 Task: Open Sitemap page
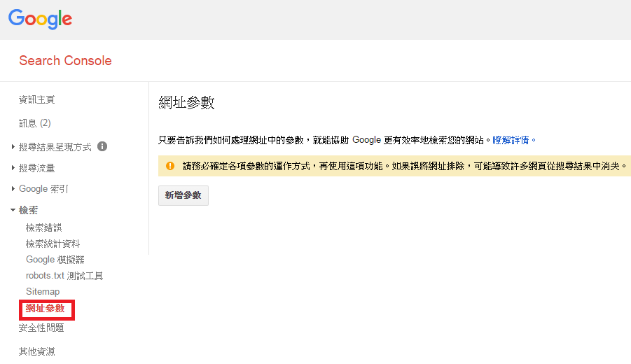point(43,292)
